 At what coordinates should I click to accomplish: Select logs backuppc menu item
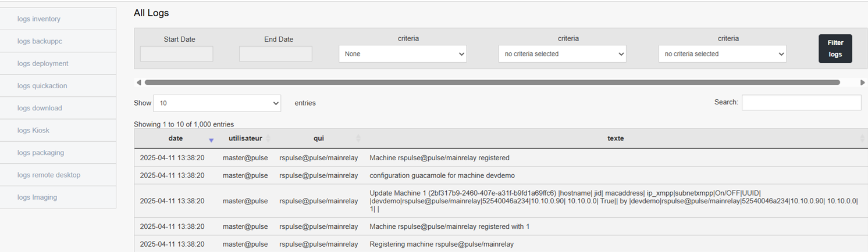pyautogui.click(x=58, y=41)
